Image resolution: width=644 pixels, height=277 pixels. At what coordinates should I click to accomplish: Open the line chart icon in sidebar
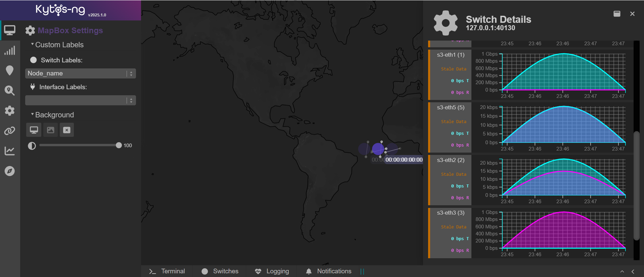(x=10, y=151)
